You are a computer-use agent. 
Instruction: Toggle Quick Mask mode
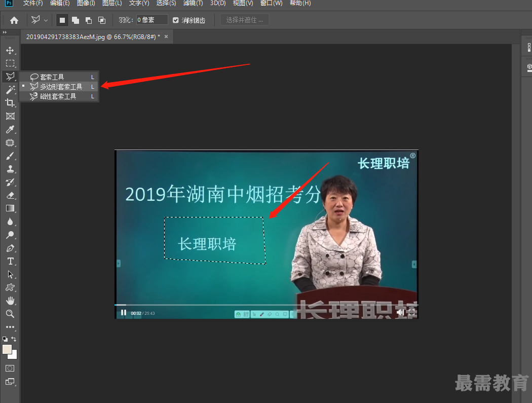click(10, 369)
